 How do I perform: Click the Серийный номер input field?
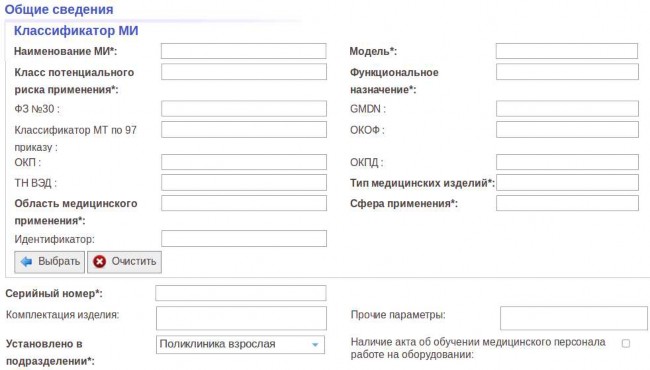[x=241, y=293]
